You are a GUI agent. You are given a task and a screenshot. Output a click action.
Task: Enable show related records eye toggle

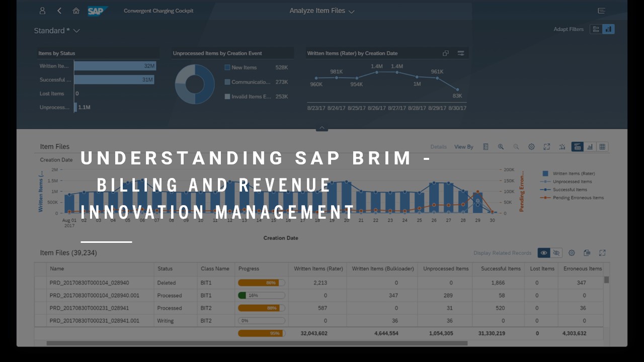(x=544, y=253)
